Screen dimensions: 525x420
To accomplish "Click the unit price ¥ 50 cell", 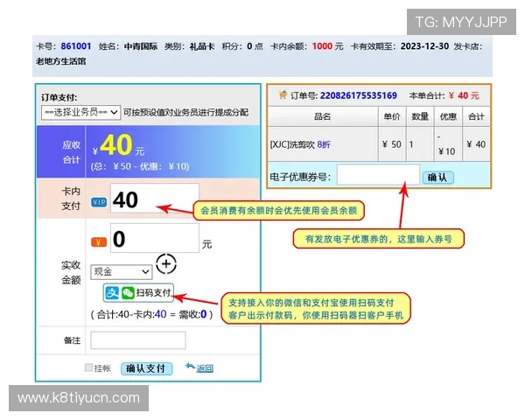I will (x=392, y=144).
